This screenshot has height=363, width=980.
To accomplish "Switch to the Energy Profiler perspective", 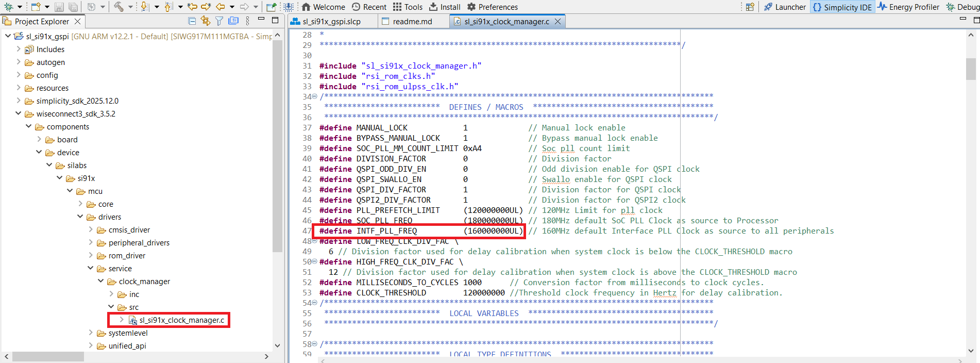I will [x=908, y=7].
